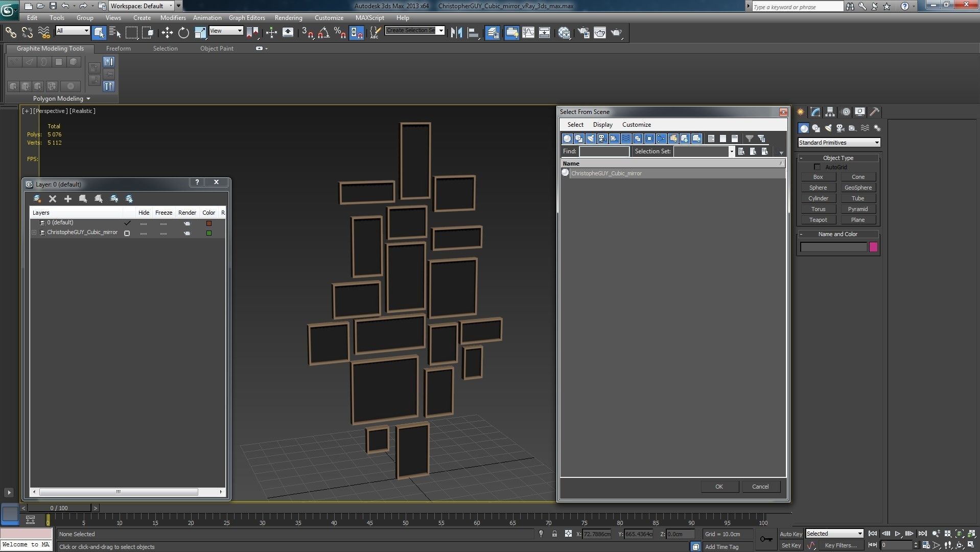Create a Teapot primitive
980x552 pixels.
tap(818, 220)
